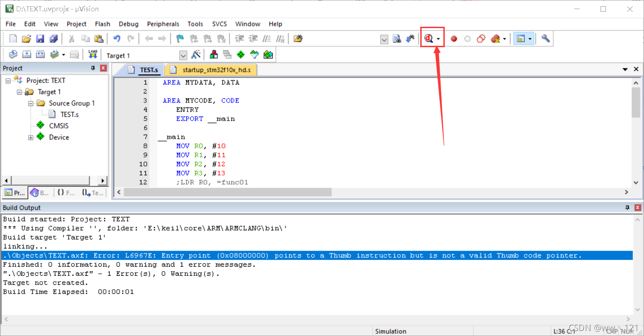Pin the Build Output panel
Screen dimensions: 644x336
tap(627, 208)
